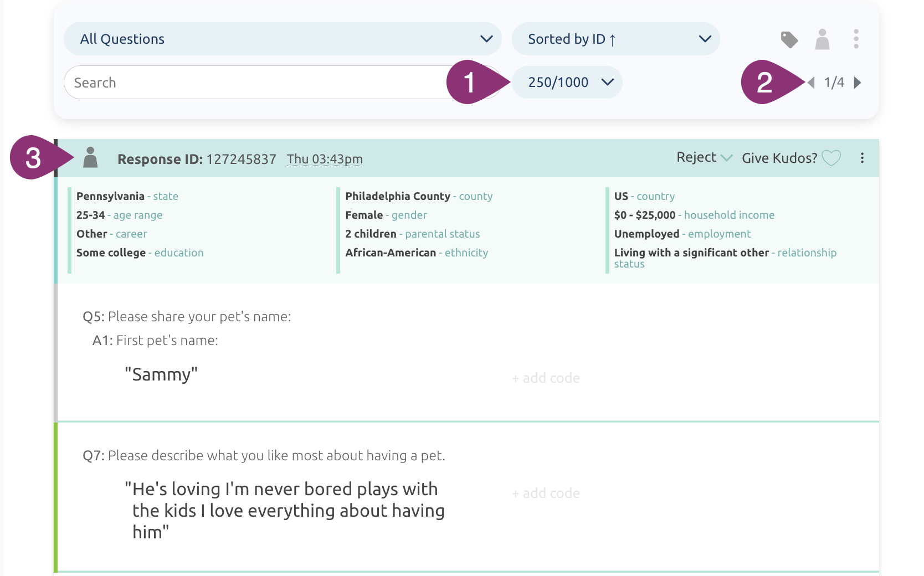This screenshot has width=924, height=576.
Task: Click the 25-34 age range attribute
Action: click(x=120, y=215)
